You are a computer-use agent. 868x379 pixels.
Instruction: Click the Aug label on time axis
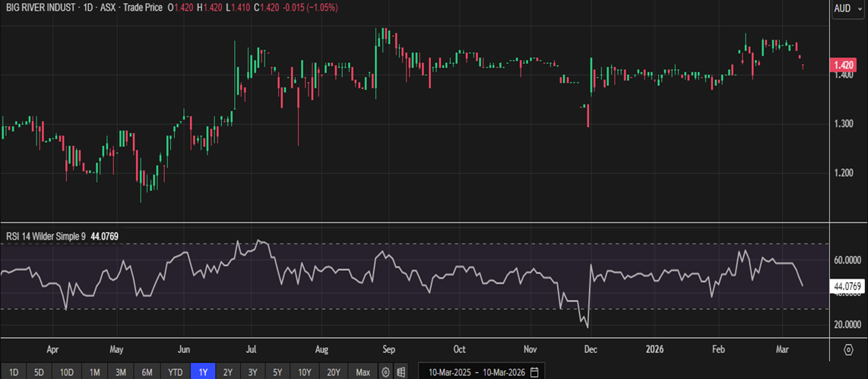click(x=322, y=350)
